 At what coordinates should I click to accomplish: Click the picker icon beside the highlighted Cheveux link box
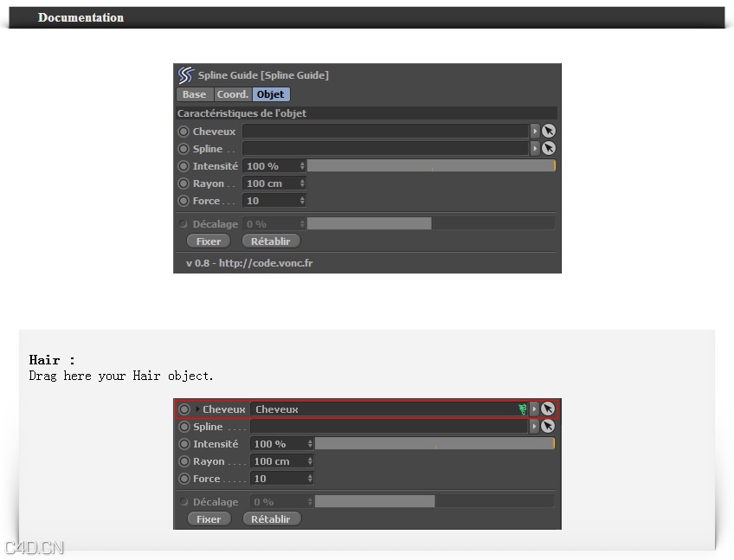pos(549,409)
